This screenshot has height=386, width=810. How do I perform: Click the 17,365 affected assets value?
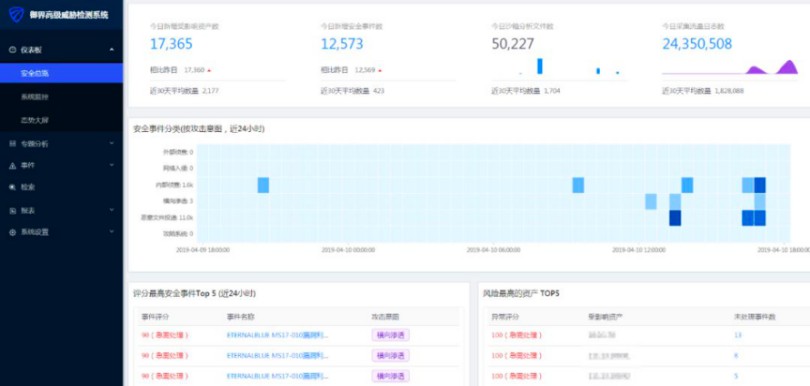coord(171,44)
